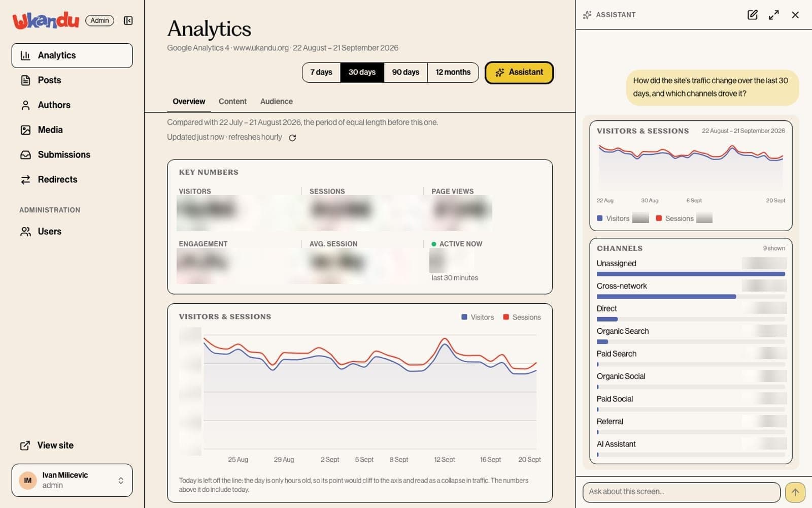Open Submissions inbox
The height and width of the screenshot is (508, 812).
click(72, 154)
